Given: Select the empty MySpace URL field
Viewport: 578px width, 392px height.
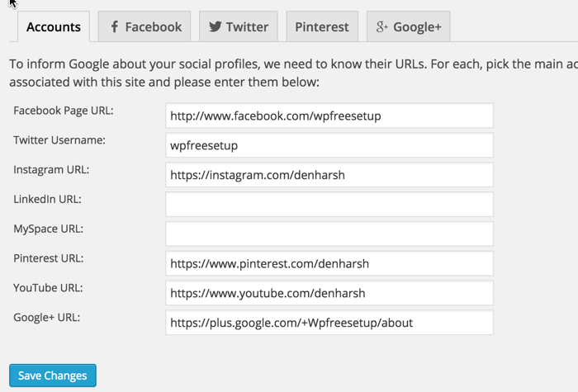Looking at the screenshot, I should (329, 234).
